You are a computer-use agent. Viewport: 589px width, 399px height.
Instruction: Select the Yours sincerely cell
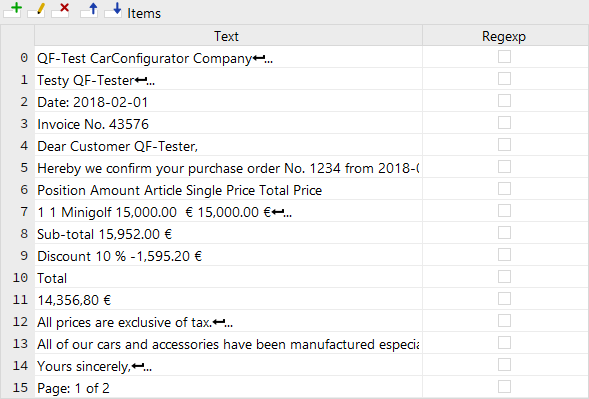228,365
